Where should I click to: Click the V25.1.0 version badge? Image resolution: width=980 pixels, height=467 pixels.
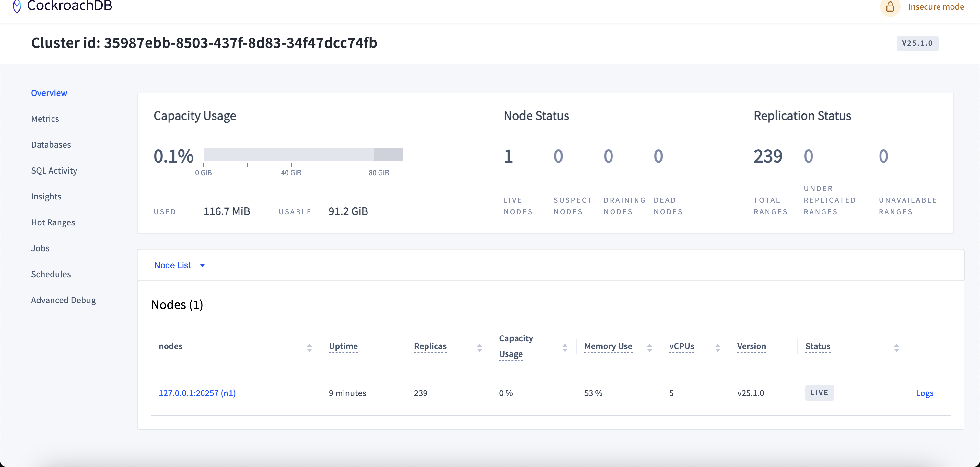point(917,43)
